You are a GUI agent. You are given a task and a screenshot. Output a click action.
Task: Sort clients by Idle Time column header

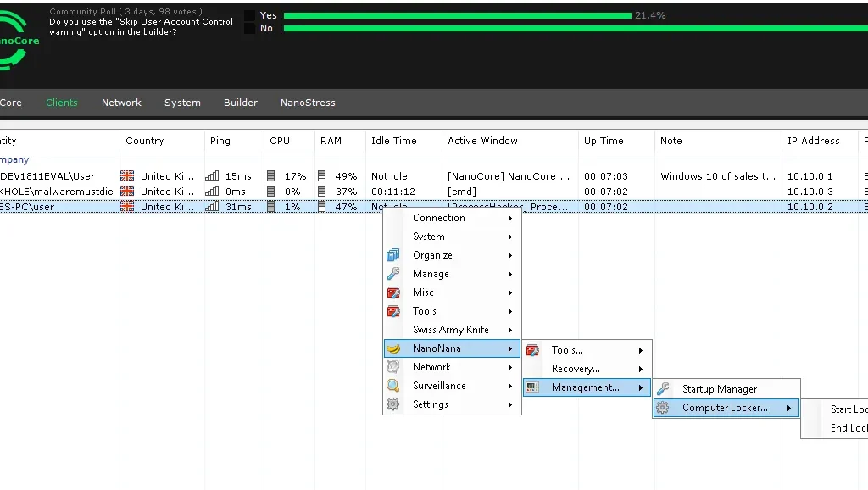click(403, 141)
